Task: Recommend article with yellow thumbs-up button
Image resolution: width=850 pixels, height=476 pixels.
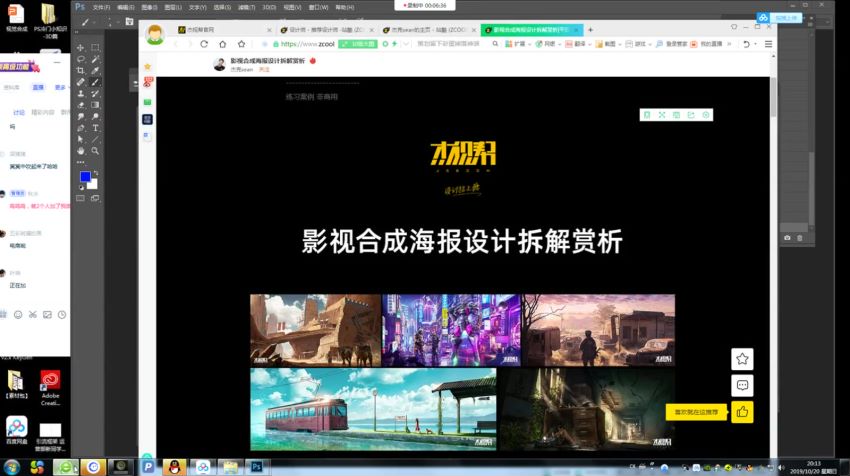Action: (742, 412)
